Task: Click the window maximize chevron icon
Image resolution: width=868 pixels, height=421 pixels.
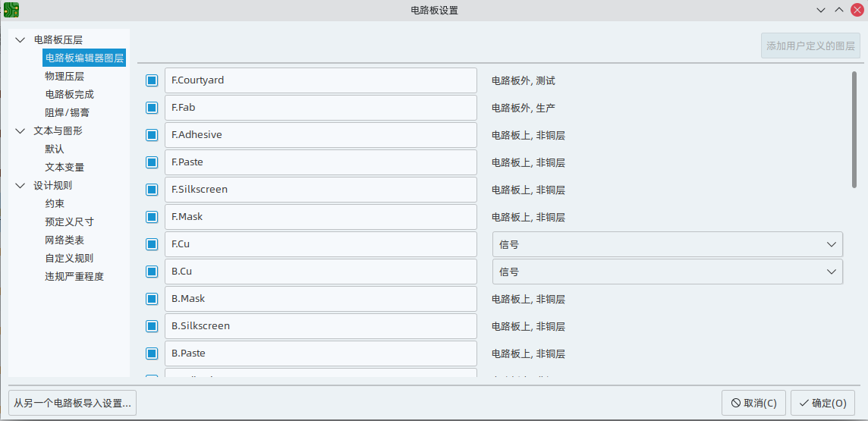Action: click(839, 10)
